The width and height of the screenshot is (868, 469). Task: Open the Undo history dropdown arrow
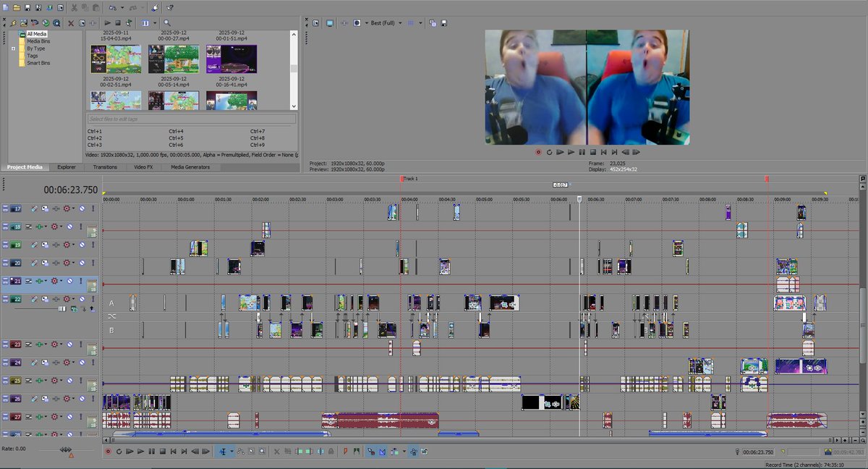click(122, 7)
